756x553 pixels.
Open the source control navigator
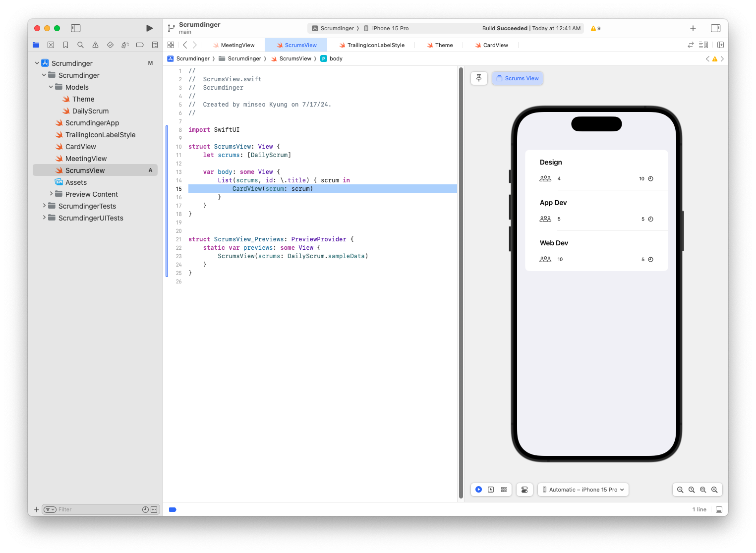pyautogui.click(x=51, y=45)
